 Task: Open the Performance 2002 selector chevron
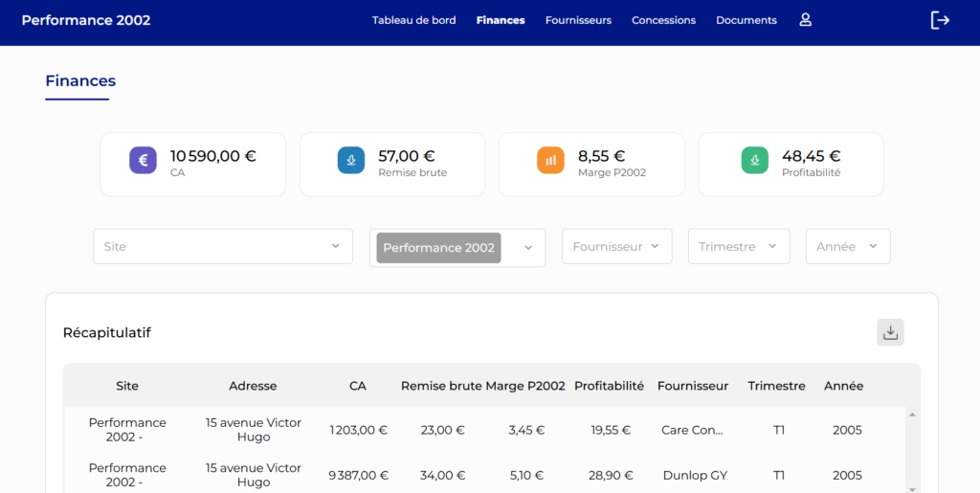tap(528, 248)
